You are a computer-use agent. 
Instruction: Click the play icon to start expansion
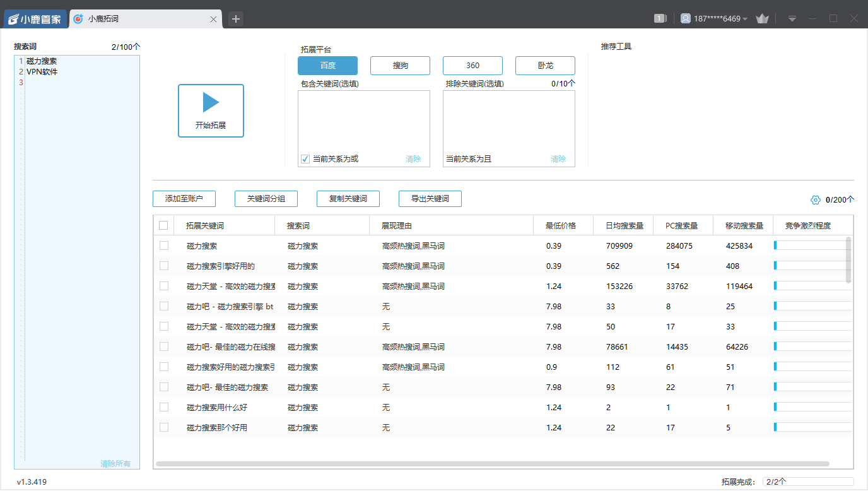coord(211,102)
